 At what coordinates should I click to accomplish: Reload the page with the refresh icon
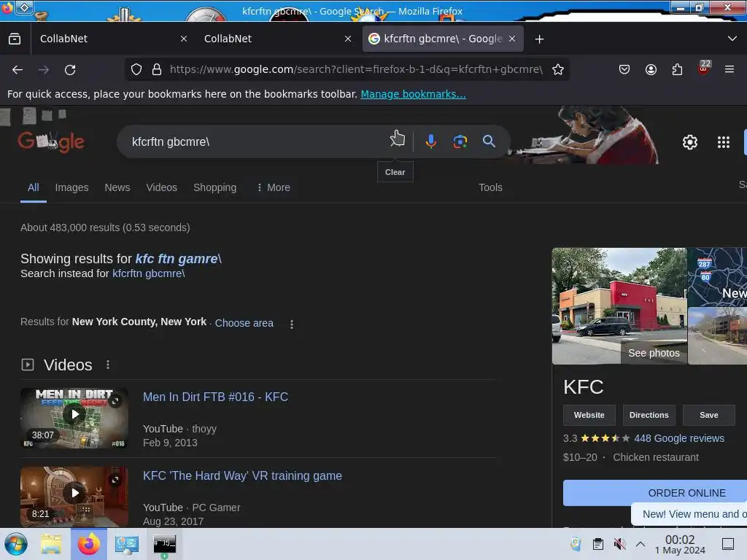pos(70,69)
